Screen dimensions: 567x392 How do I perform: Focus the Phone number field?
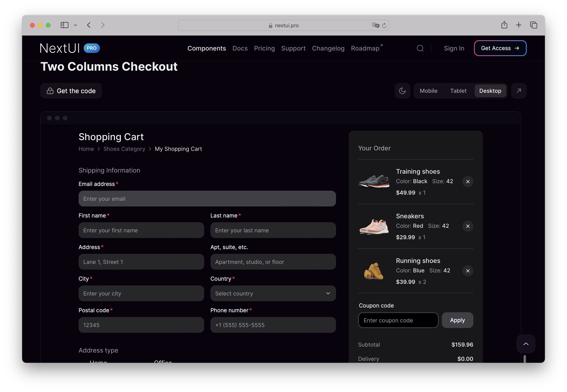pos(273,325)
